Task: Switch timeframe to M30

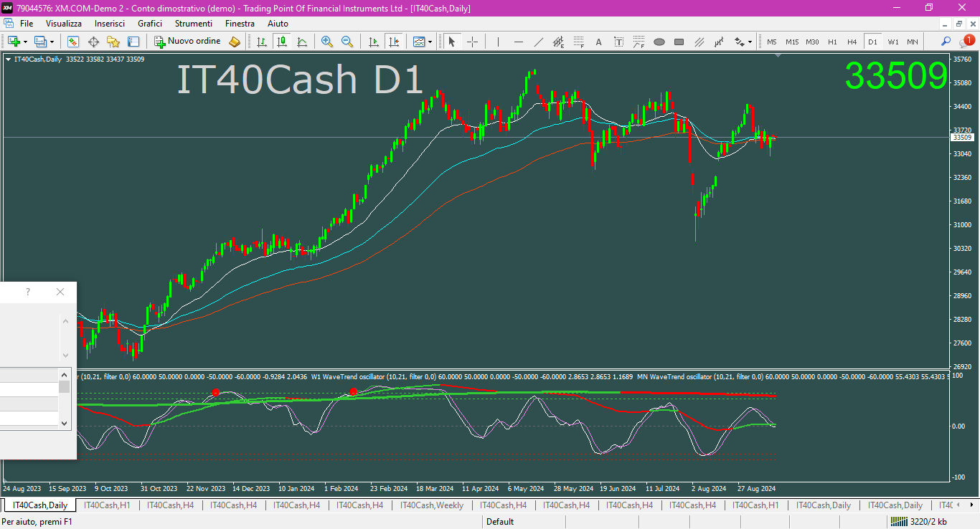Action: click(812, 42)
